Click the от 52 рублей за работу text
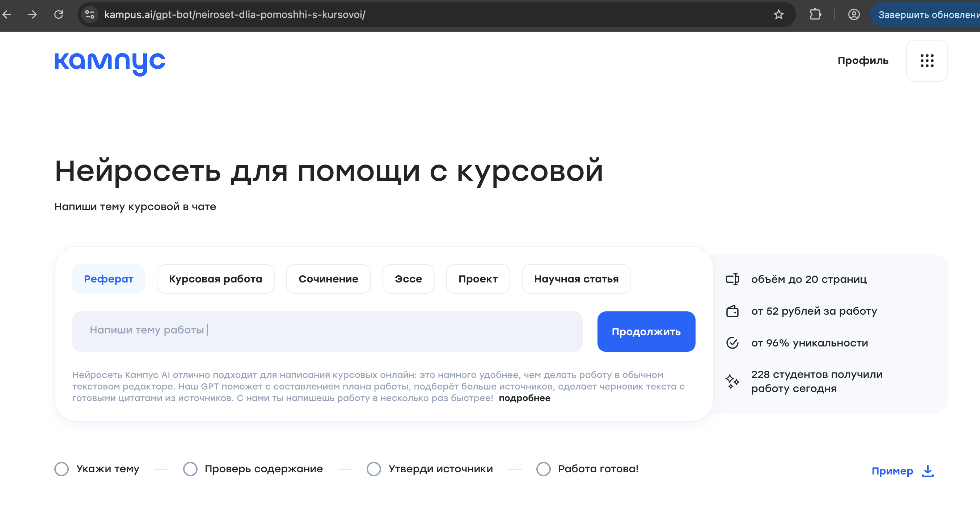 coord(814,311)
